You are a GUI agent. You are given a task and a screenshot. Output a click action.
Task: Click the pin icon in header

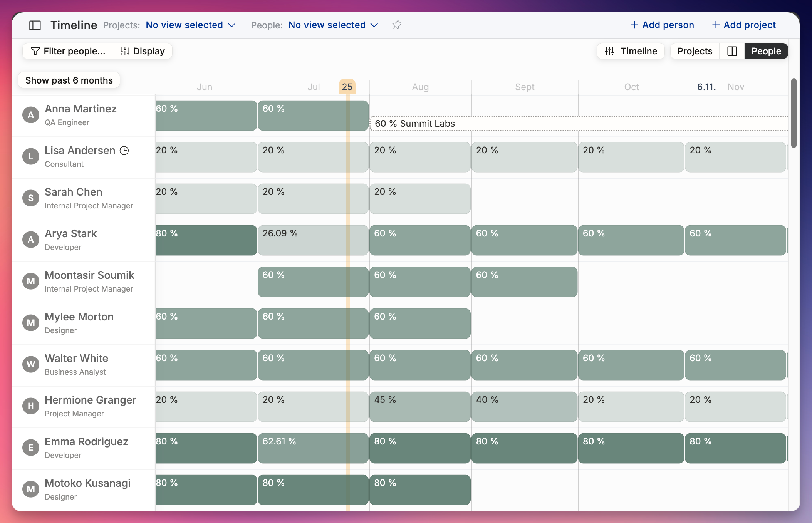point(397,25)
